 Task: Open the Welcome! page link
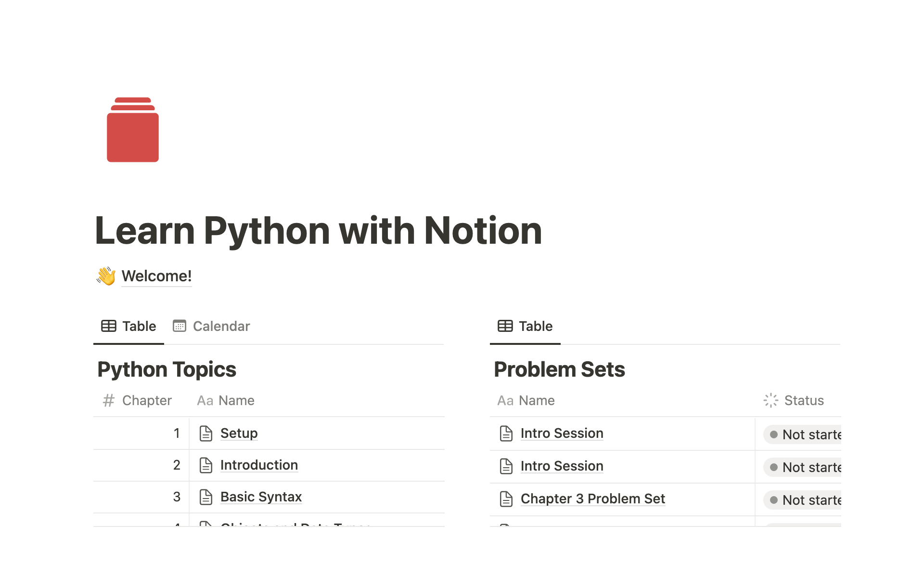pos(156,276)
